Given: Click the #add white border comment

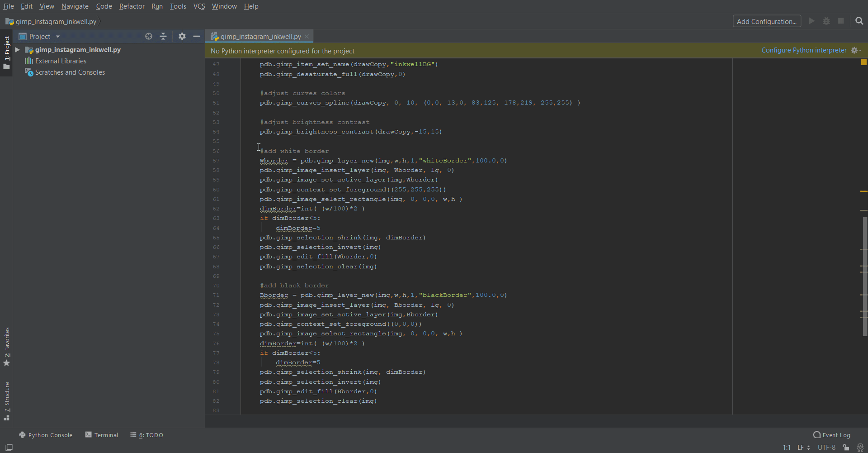Looking at the screenshot, I should click(x=294, y=151).
